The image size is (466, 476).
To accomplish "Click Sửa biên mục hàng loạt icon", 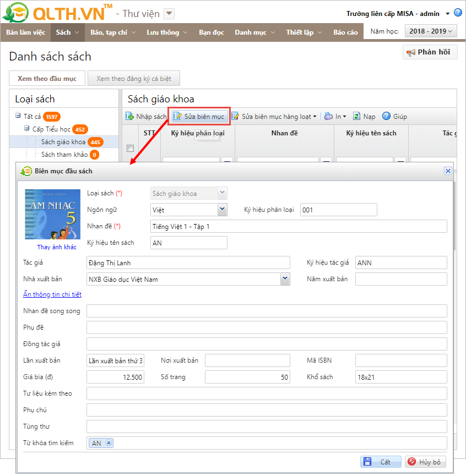I will [x=235, y=116].
